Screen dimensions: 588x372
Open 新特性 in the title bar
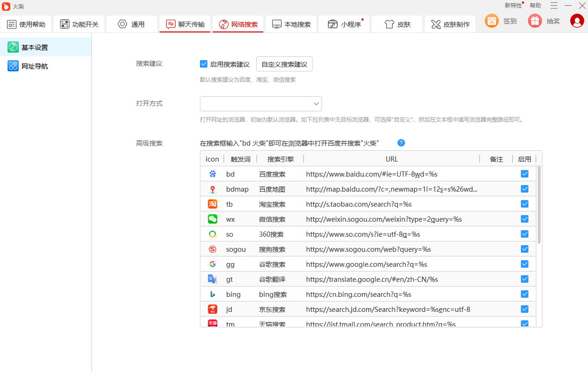(513, 6)
